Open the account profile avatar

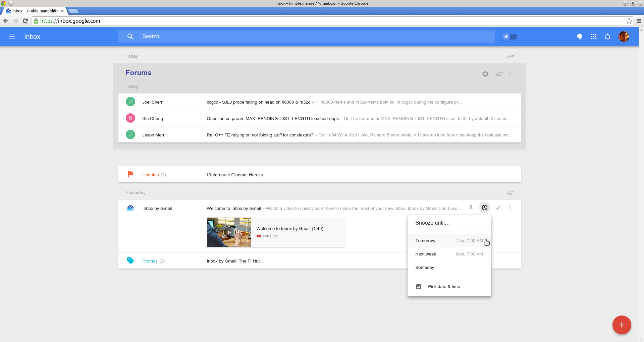[624, 37]
